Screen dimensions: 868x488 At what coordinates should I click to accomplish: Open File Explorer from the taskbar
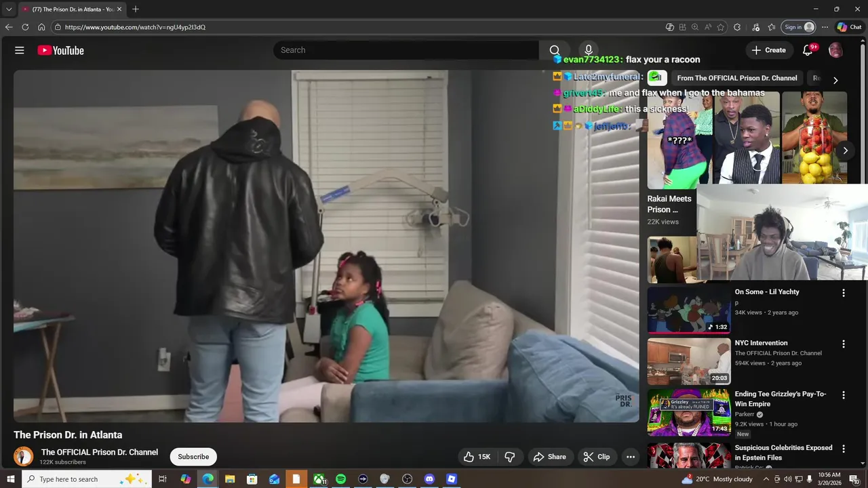230,479
